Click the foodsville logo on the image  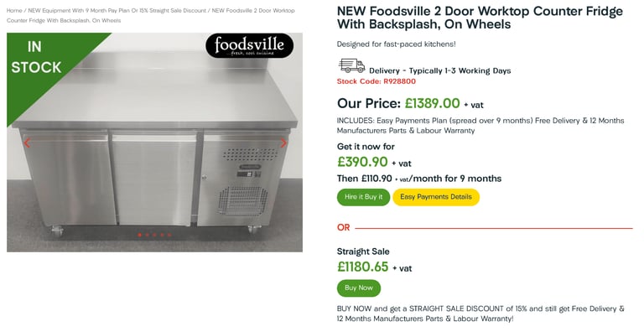(x=249, y=45)
